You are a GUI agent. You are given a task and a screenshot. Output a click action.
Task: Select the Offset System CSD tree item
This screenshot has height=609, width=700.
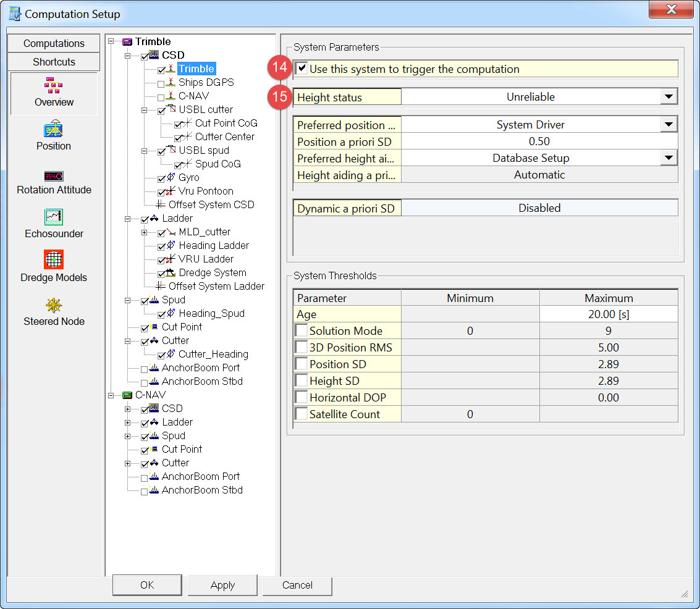[211, 205]
